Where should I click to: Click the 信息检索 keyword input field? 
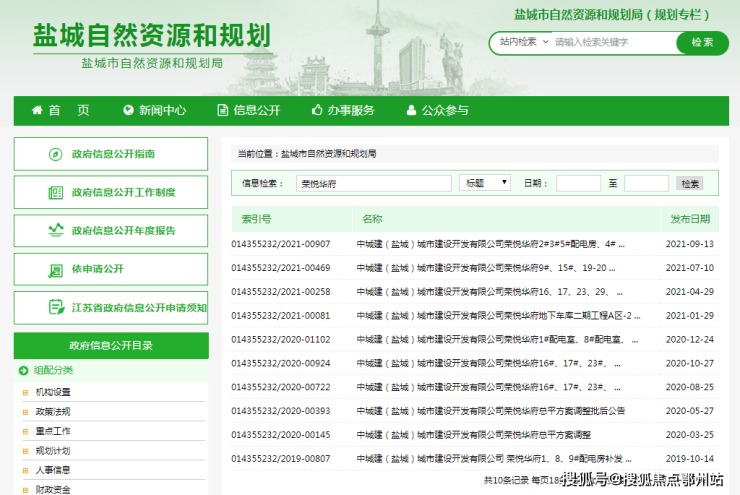coord(373,183)
